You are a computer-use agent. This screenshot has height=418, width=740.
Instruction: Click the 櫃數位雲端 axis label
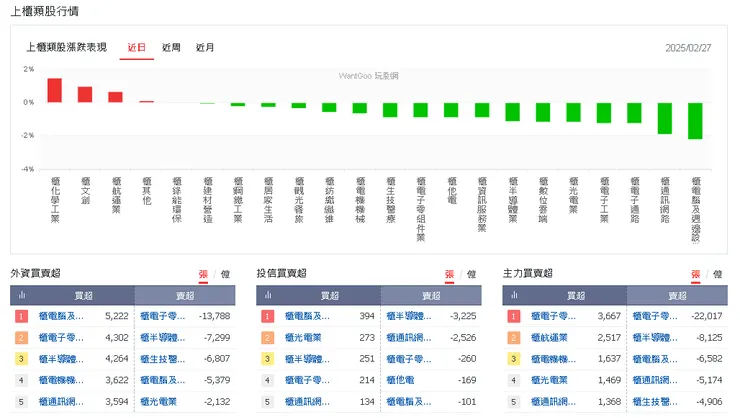(x=543, y=200)
